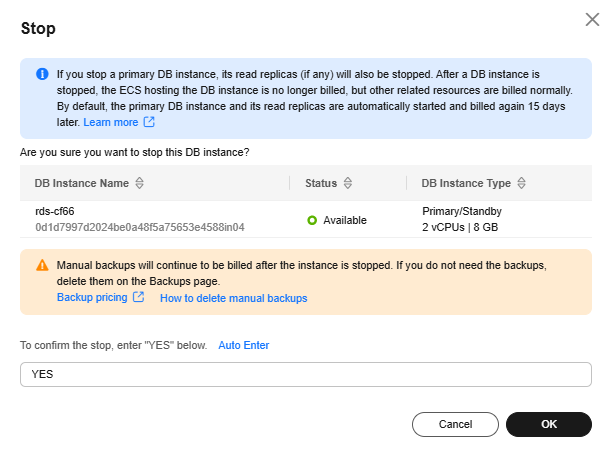
Task: Confirm the stop with the OK button
Action: [x=548, y=424]
